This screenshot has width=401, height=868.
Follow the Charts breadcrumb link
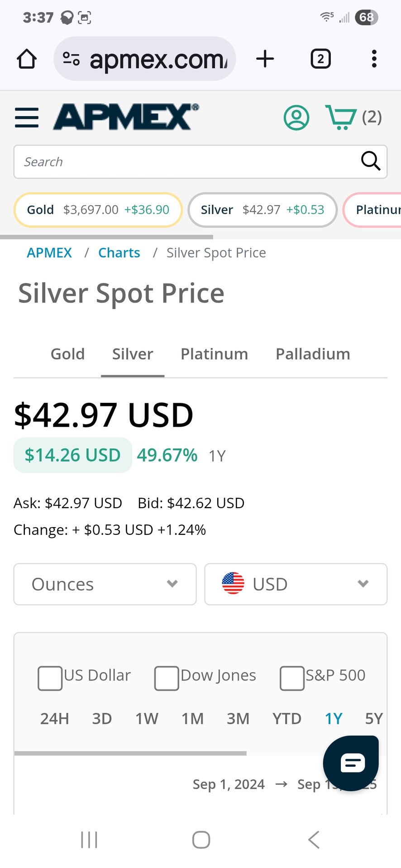119,253
